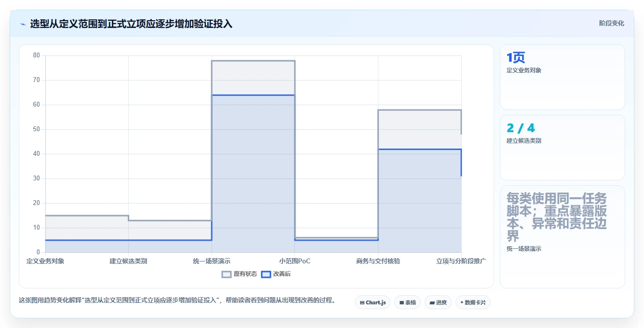The image size is (644, 328).
Task: Click the lightning icon beside the title
Action: (x=23, y=24)
